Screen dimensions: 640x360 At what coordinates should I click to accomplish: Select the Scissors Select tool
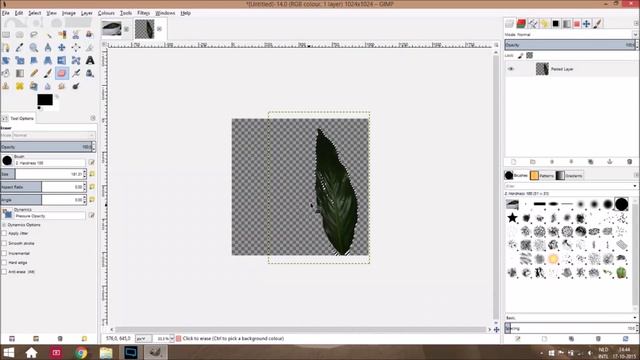click(x=76, y=35)
